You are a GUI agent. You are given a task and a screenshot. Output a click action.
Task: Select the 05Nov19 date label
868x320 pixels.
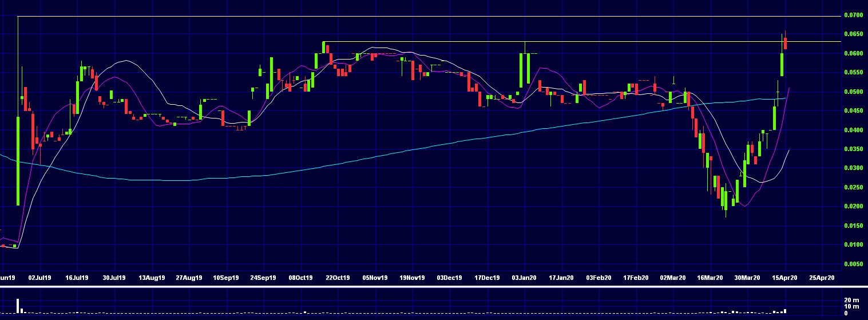[375, 278]
